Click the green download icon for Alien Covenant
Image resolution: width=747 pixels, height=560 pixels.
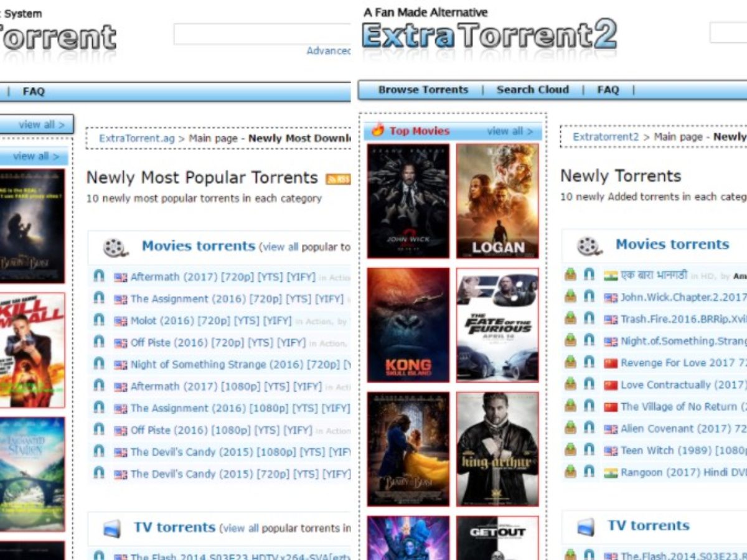pyautogui.click(x=570, y=428)
